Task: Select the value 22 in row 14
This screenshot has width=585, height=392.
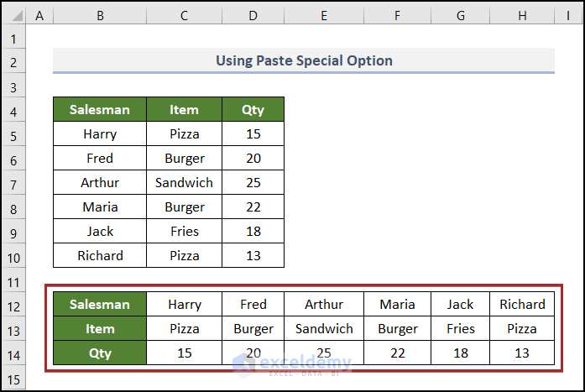Action: (397, 353)
